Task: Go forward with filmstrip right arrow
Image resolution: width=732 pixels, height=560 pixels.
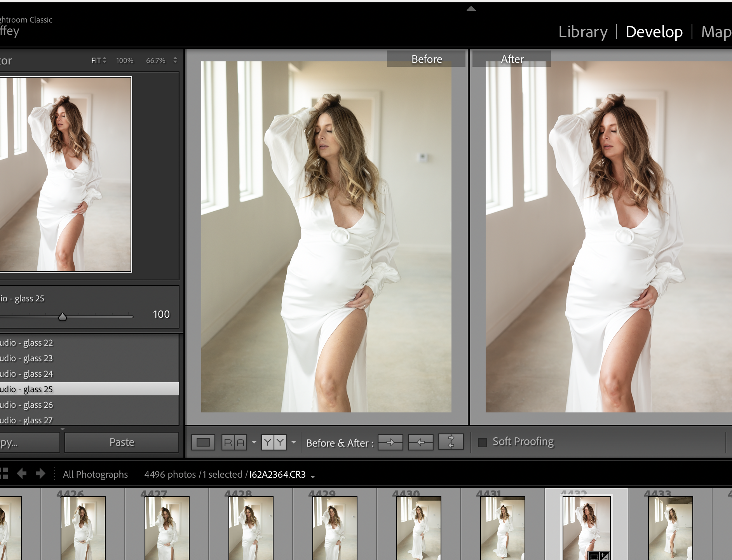Action: [x=40, y=474]
